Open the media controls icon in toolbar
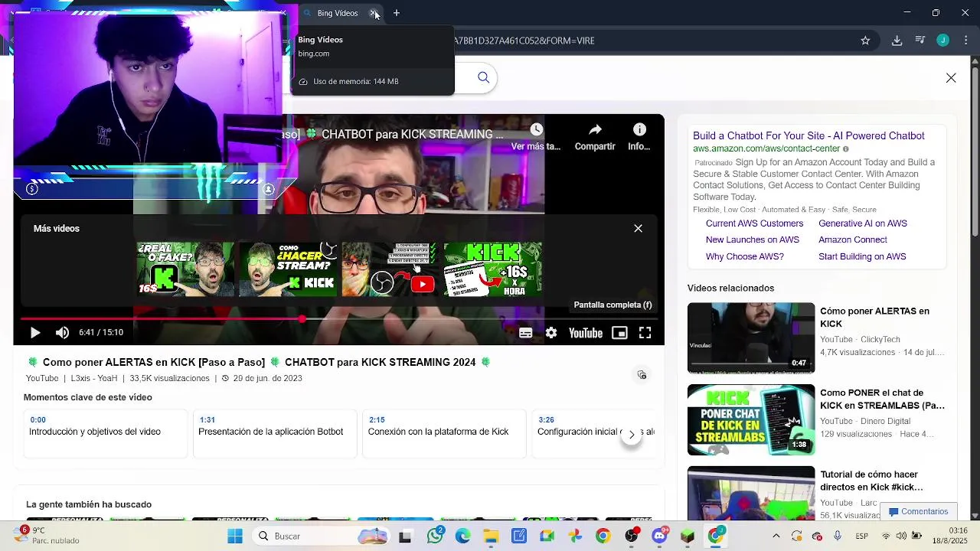 click(x=920, y=41)
